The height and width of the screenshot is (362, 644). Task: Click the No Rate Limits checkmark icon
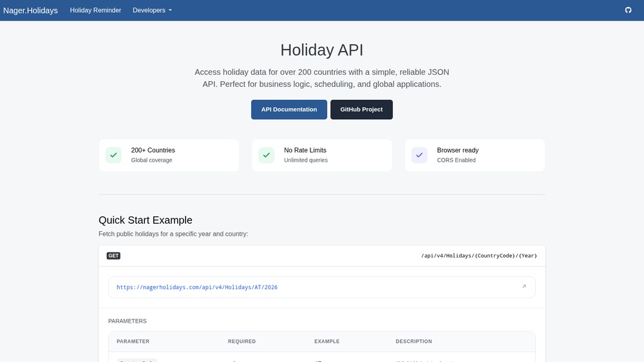pos(266,155)
